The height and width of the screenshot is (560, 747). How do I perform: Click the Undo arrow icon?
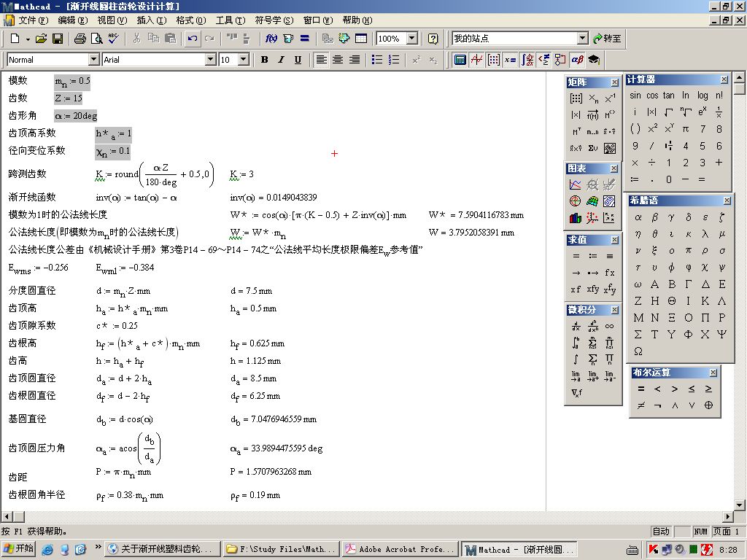pyautogui.click(x=193, y=39)
